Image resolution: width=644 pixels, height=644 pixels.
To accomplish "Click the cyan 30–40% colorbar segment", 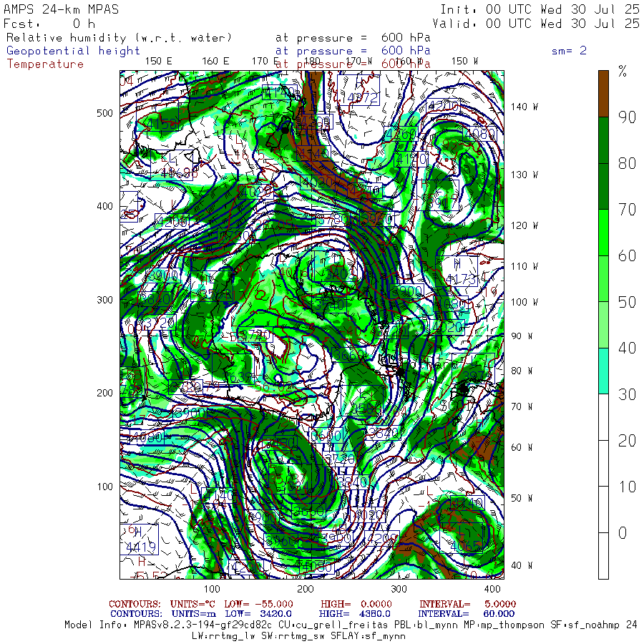I will click(603, 371).
